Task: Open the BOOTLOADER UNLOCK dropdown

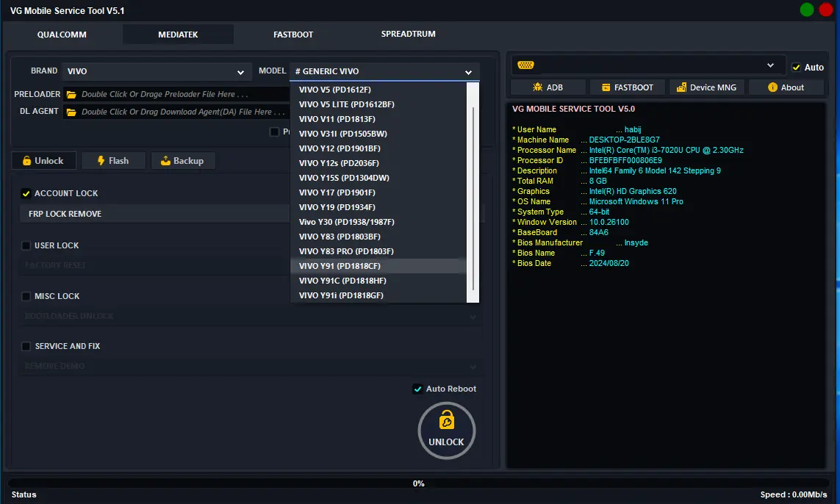Action: pos(251,316)
